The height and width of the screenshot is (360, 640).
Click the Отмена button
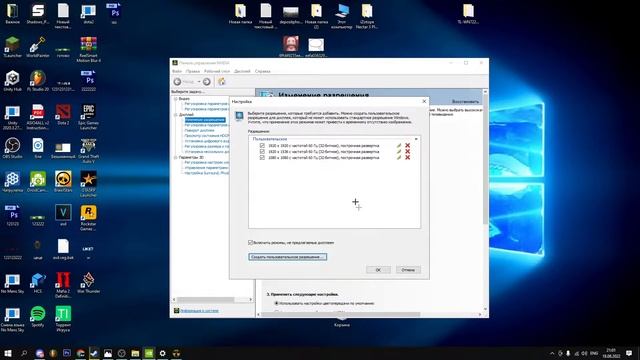408,270
